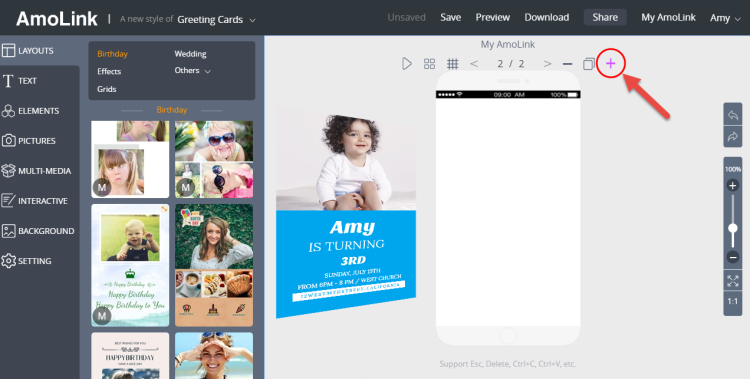
Task: Zoom out with the minus circle
Action: (x=733, y=257)
